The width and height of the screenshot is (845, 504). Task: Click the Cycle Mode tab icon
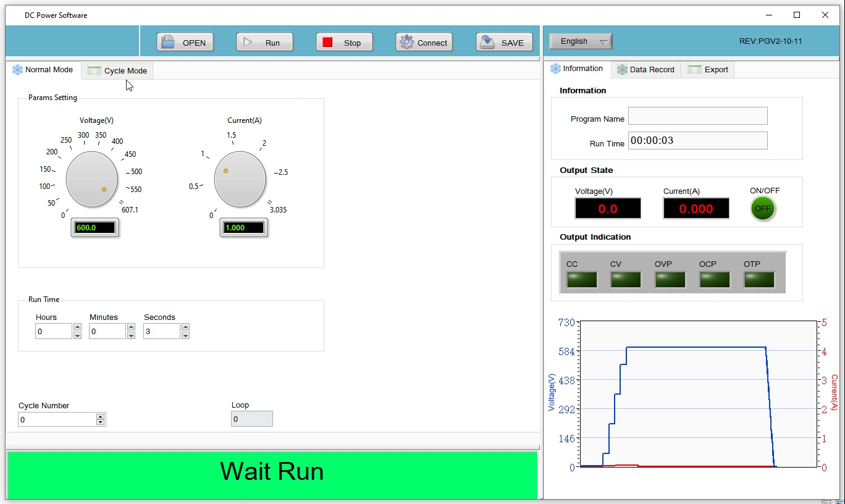(94, 71)
